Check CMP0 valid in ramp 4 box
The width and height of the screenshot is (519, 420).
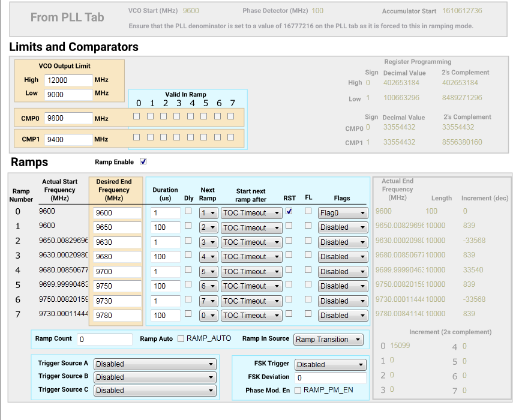(x=190, y=116)
